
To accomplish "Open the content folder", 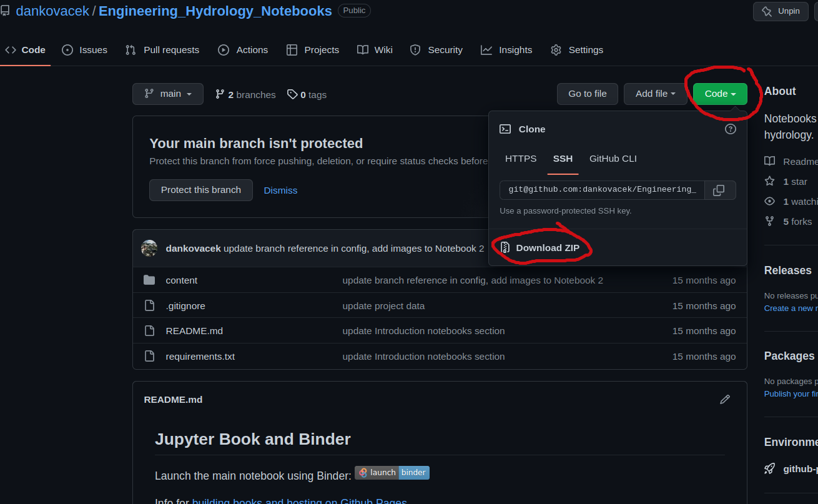I will pos(182,280).
